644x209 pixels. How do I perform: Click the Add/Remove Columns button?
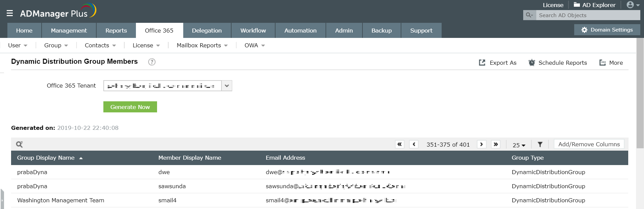589,144
